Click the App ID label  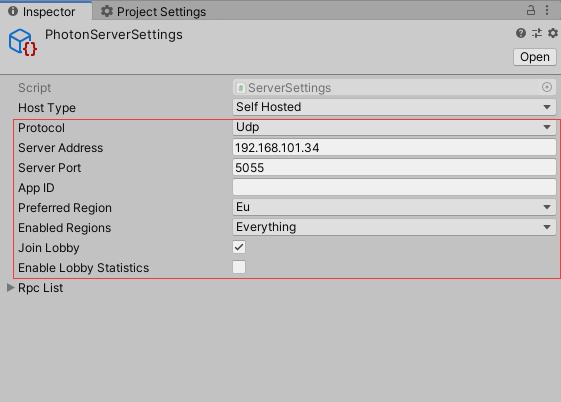(x=36, y=188)
